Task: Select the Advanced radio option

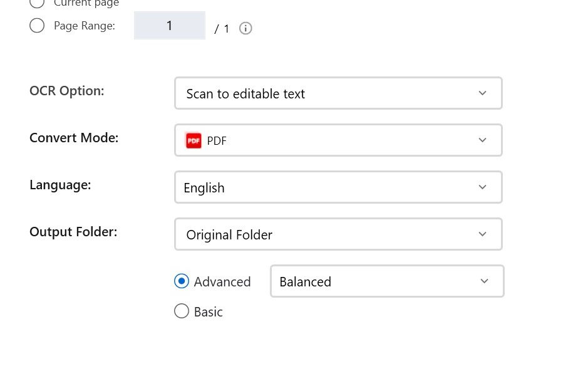Action: [182, 281]
